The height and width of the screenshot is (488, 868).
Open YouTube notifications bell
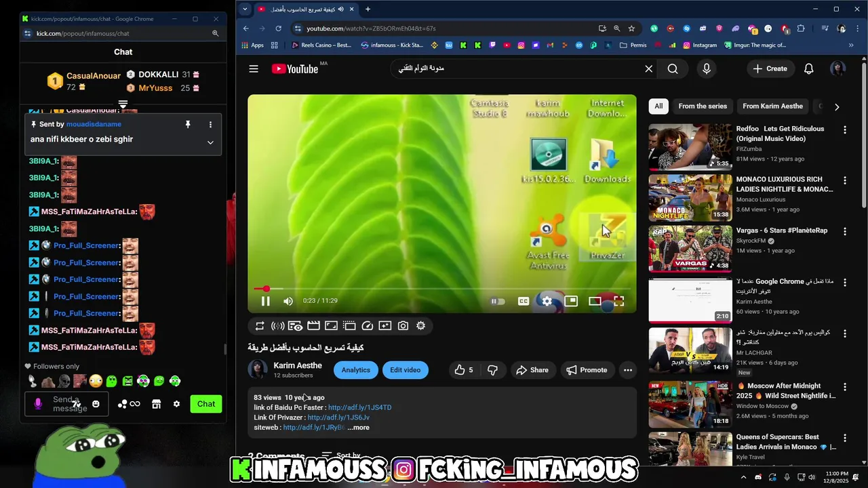tap(809, 68)
